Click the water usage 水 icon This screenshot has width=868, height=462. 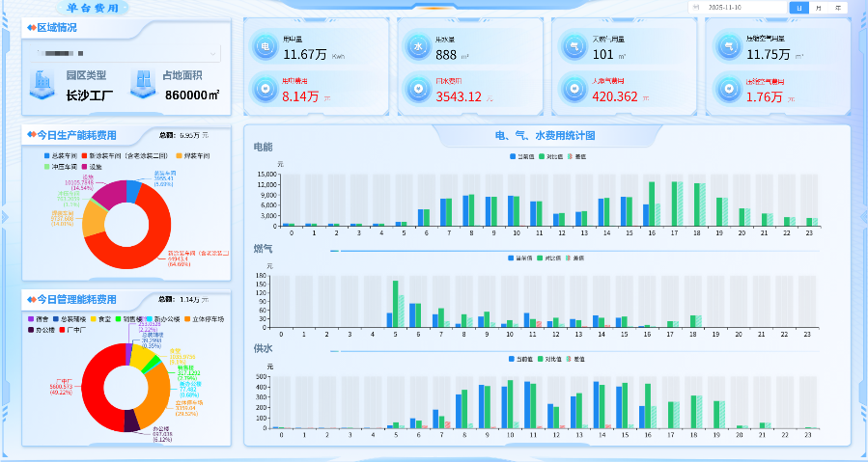tap(417, 46)
